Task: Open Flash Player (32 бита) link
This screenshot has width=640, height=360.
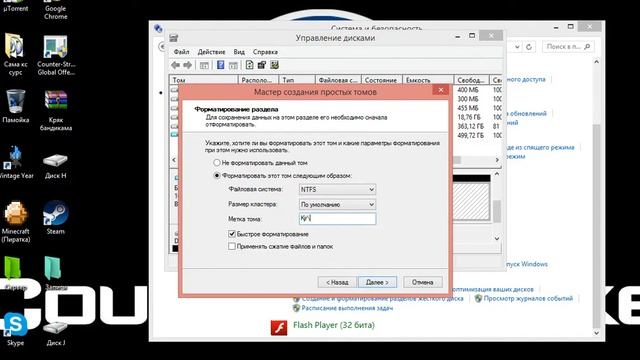Action: [x=333, y=325]
